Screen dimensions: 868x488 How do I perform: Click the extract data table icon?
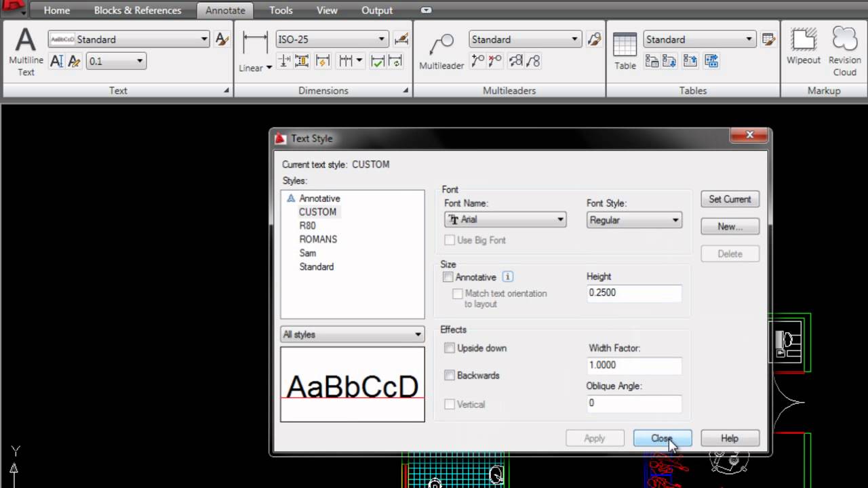coord(711,61)
